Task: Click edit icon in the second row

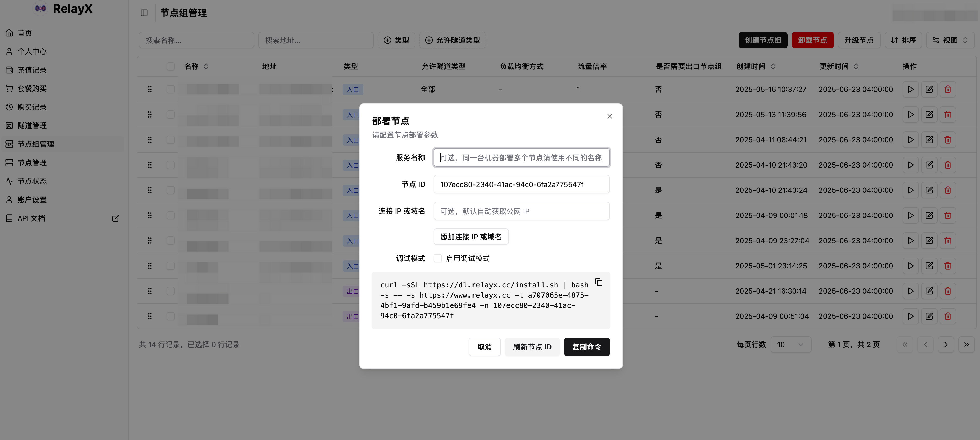Action: tap(929, 115)
